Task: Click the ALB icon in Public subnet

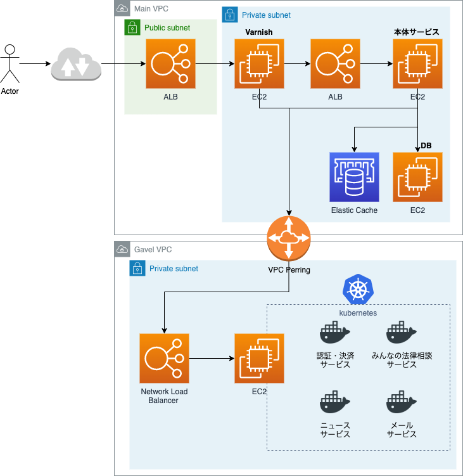Action: (170, 64)
